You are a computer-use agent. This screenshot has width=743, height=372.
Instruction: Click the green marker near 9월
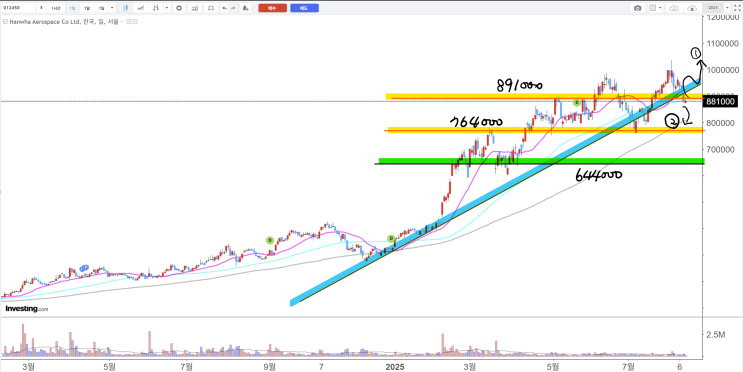point(269,240)
